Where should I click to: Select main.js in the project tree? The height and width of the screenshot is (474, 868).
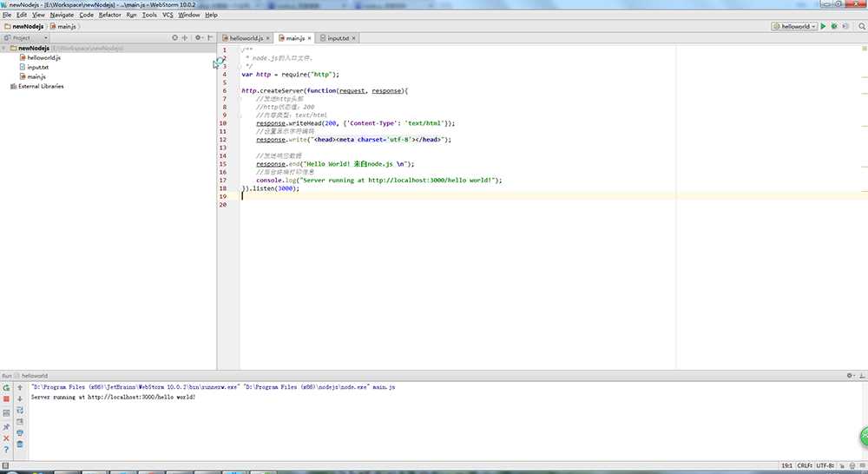click(36, 76)
